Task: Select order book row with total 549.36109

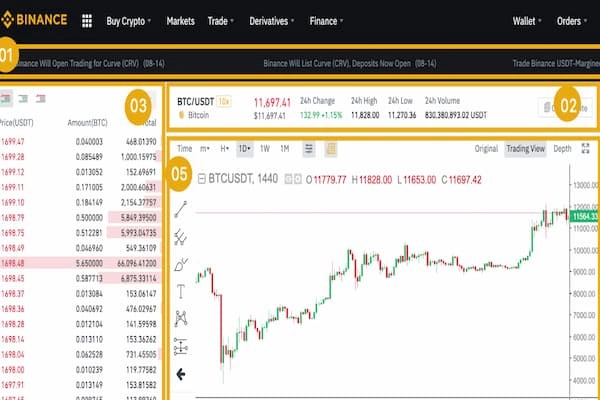Action: [80, 248]
